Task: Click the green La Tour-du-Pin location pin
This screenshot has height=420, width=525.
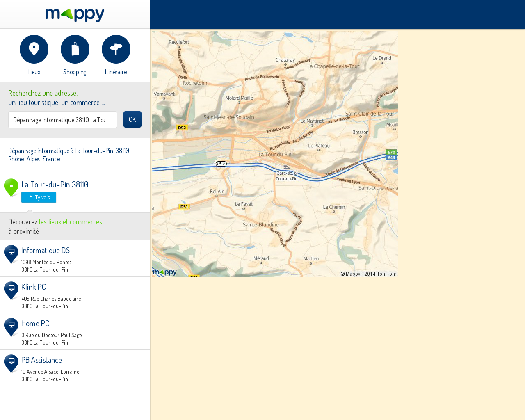Action: (x=11, y=187)
